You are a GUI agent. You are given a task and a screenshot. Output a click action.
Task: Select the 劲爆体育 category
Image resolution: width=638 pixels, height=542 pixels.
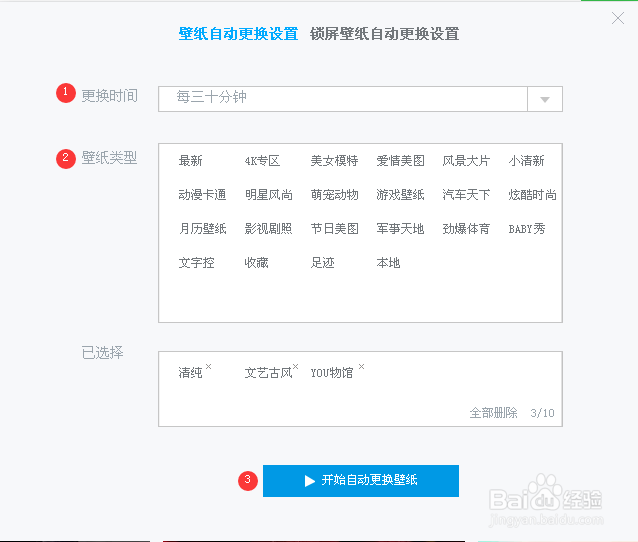[466, 229]
